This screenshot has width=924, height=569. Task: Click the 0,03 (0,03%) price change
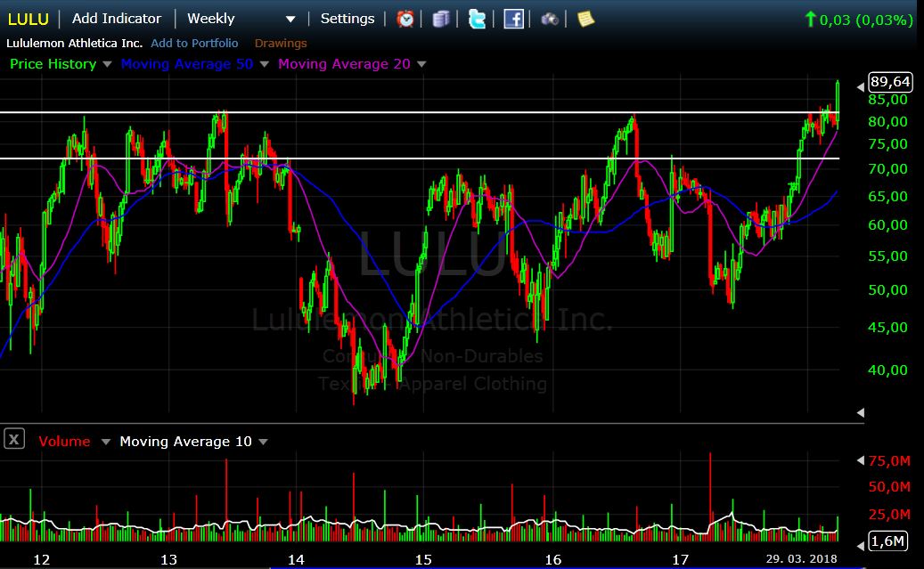click(x=866, y=20)
